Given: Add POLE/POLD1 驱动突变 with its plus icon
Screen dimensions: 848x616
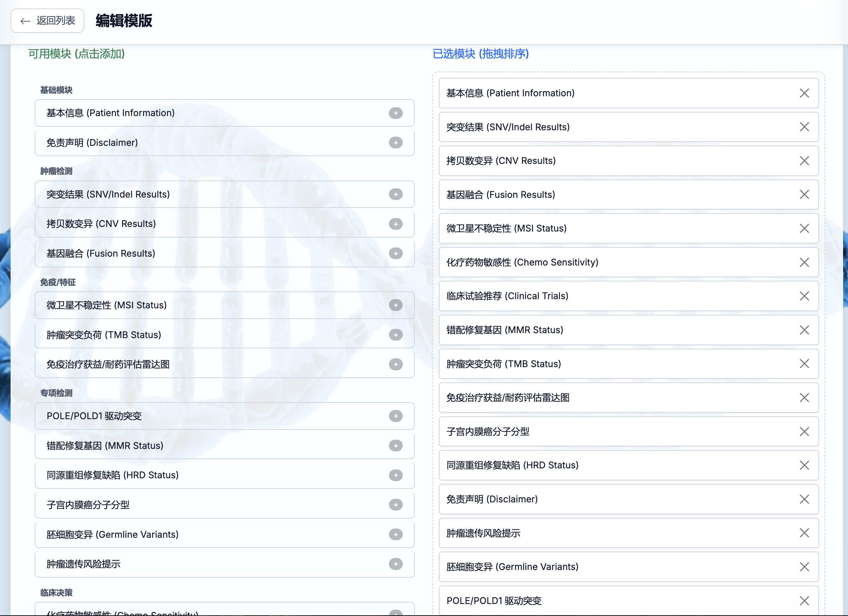Looking at the screenshot, I should click(396, 416).
